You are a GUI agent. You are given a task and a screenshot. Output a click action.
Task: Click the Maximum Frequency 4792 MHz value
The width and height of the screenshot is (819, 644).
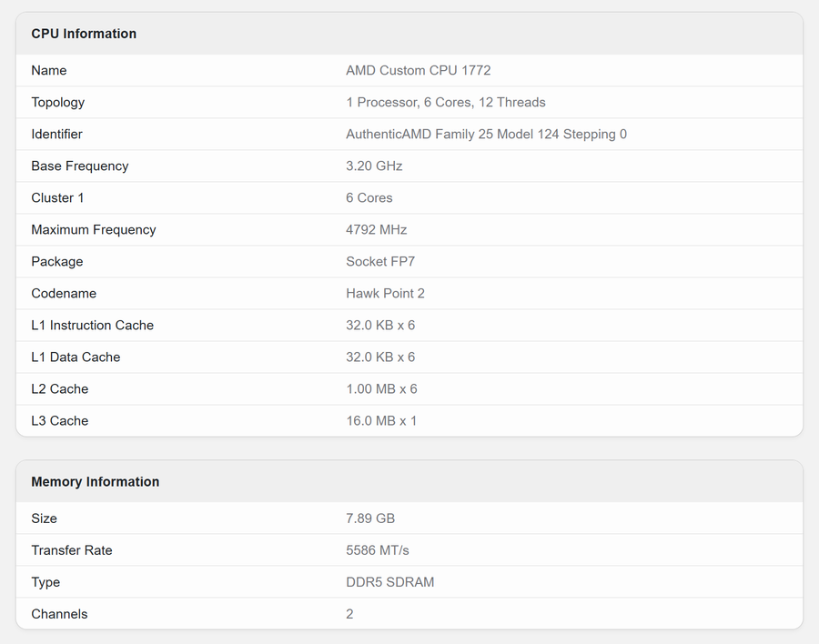pyautogui.click(x=376, y=230)
